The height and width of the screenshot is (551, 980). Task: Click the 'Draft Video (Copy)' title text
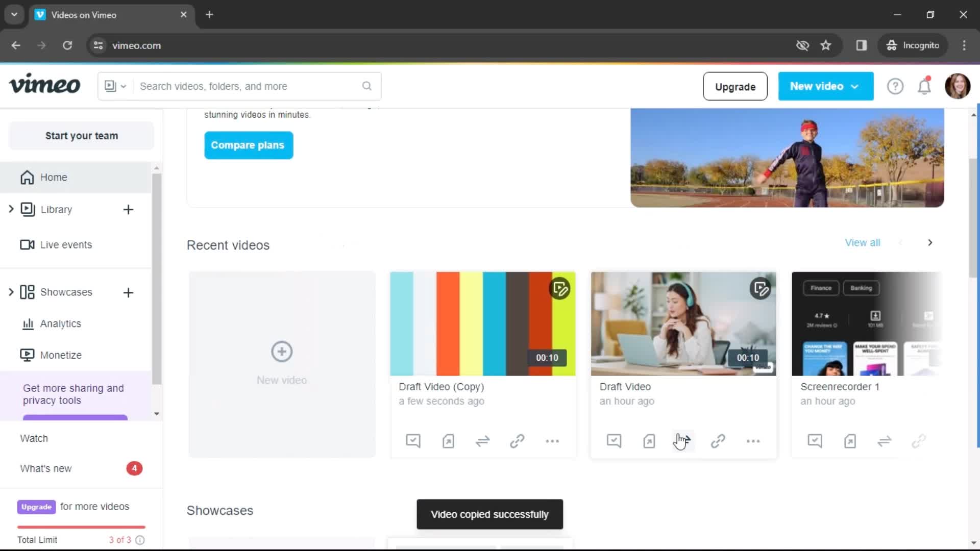click(x=441, y=387)
